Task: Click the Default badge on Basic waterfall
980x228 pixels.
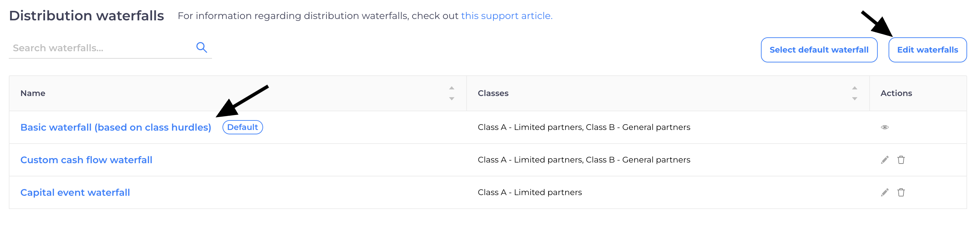Action: (242, 127)
